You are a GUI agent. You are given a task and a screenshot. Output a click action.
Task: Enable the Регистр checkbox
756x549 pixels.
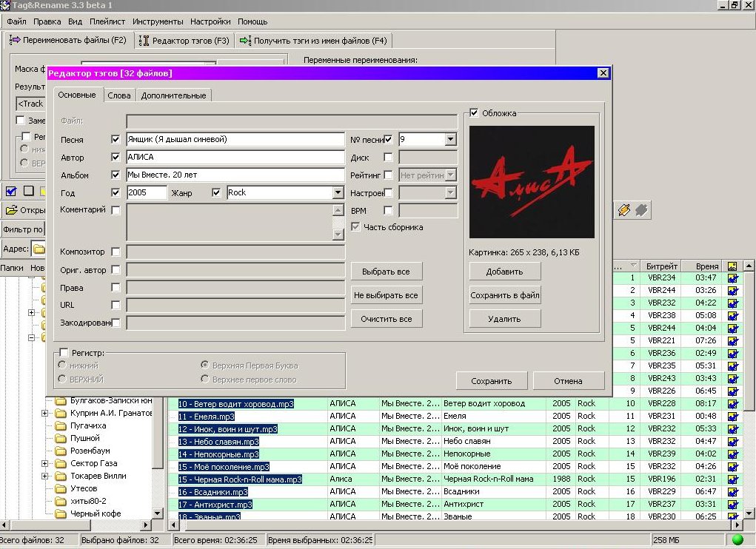(x=64, y=352)
